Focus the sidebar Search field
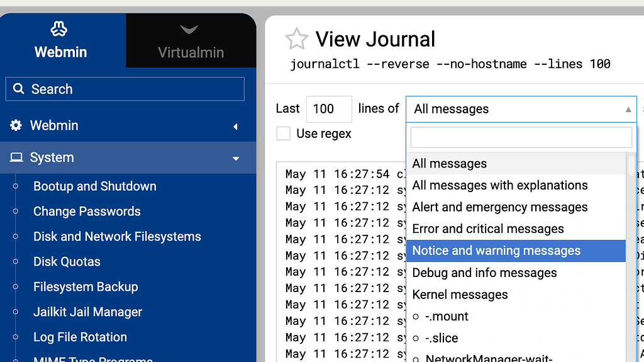644x362 pixels. [x=125, y=89]
